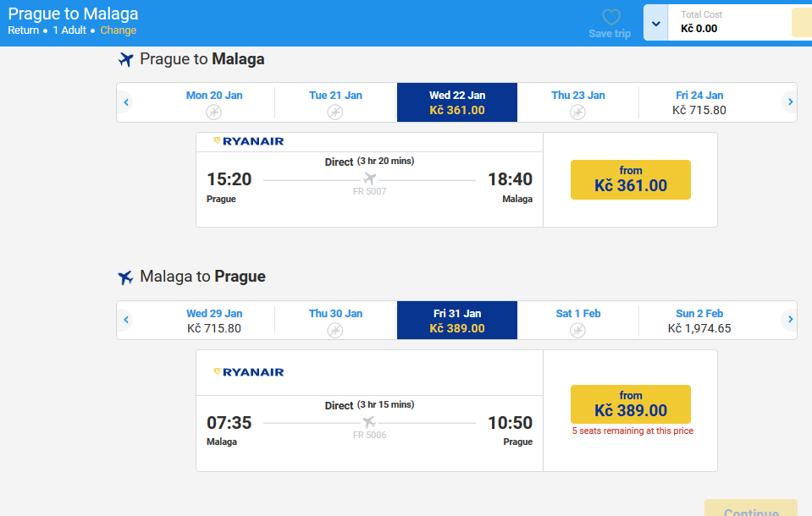Screen dimensions: 812x516
Task: Show earlier outbound dates with left chevron
Action: coord(126,102)
